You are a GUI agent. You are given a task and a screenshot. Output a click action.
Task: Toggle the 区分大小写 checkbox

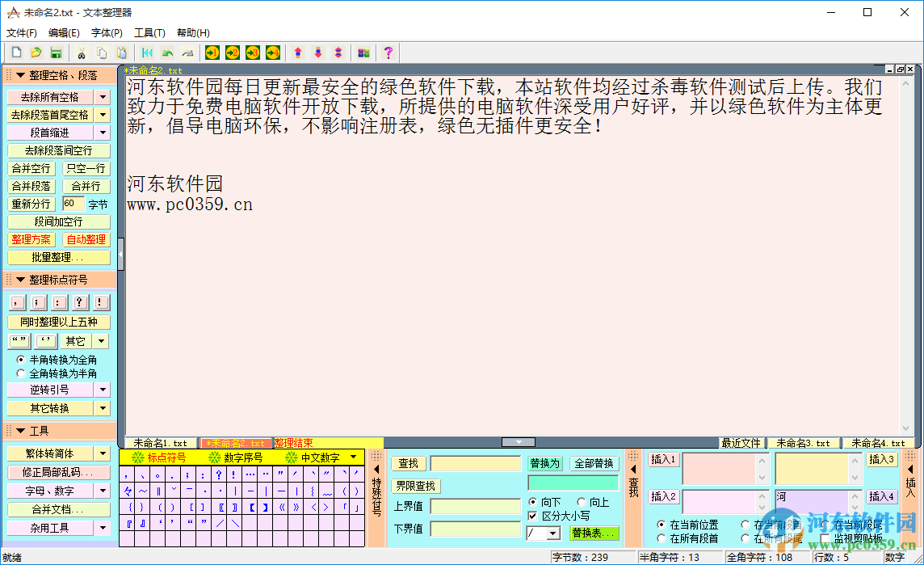click(x=532, y=516)
